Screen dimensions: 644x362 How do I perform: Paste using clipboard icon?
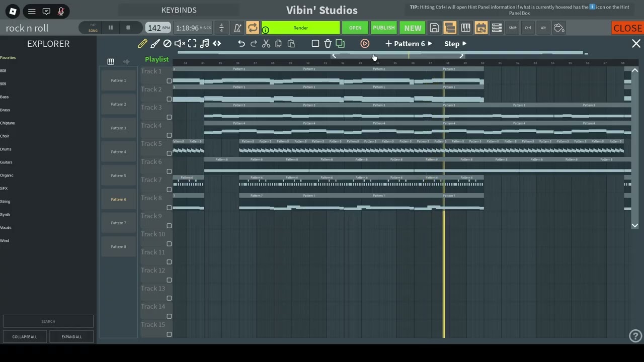[291, 44]
